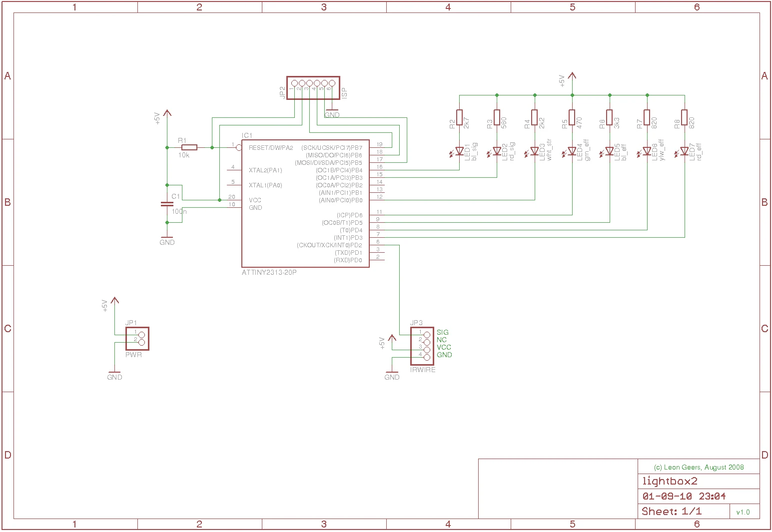Click the SIG label on JP3
Image resolution: width=772 pixels, height=532 pixels.
443,332
